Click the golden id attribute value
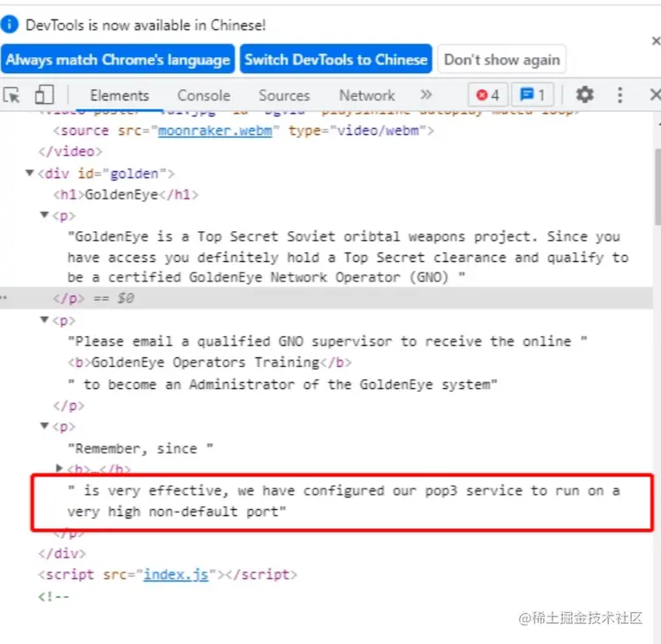Image resolution: width=661 pixels, height=644 pixels. coord(134,174)
